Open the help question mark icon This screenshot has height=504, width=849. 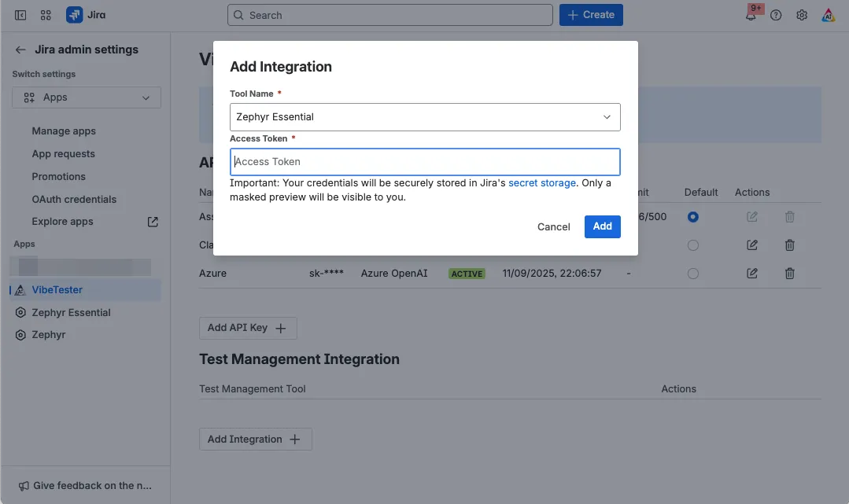776,15
